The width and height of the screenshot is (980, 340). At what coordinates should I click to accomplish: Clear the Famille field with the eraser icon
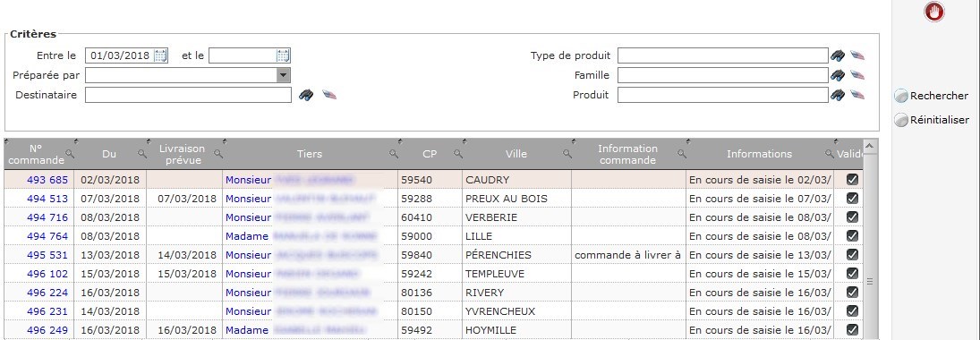857,76
